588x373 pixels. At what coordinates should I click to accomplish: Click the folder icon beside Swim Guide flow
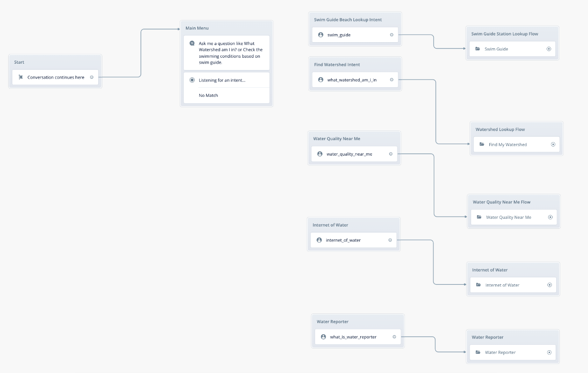(x=477, y=49)
